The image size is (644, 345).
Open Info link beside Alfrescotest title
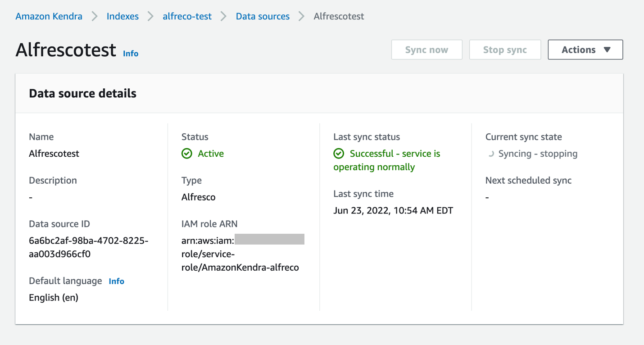point(131,54)
